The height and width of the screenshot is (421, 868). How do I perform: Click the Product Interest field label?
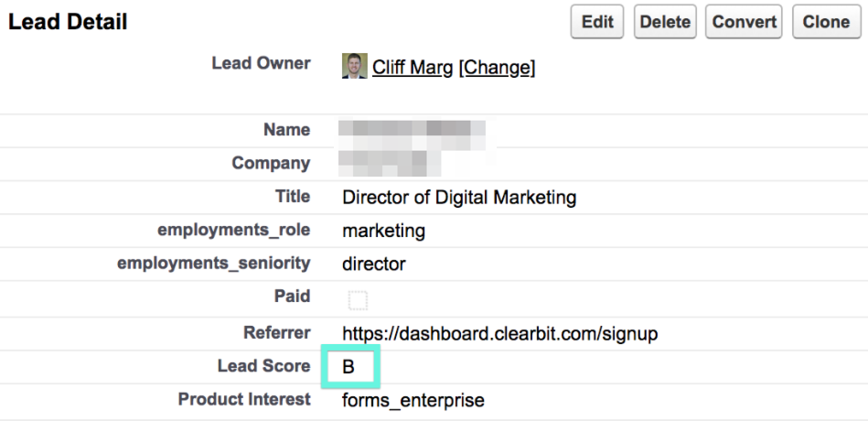click(x=244, y=399)
